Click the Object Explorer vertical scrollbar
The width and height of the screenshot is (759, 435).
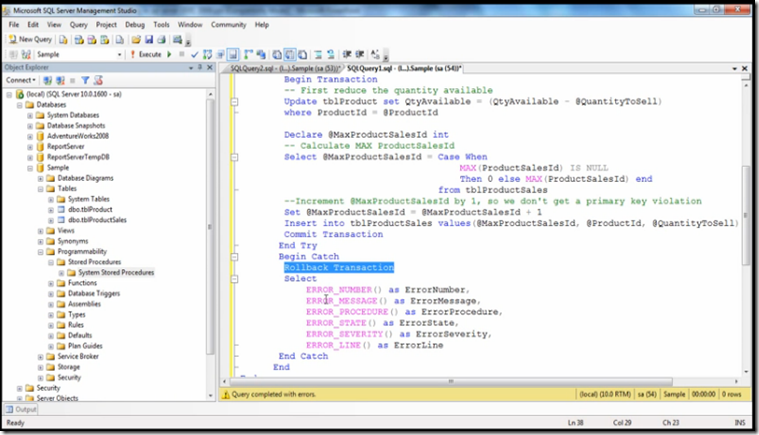pyautogui.click(x=210, y=226)
